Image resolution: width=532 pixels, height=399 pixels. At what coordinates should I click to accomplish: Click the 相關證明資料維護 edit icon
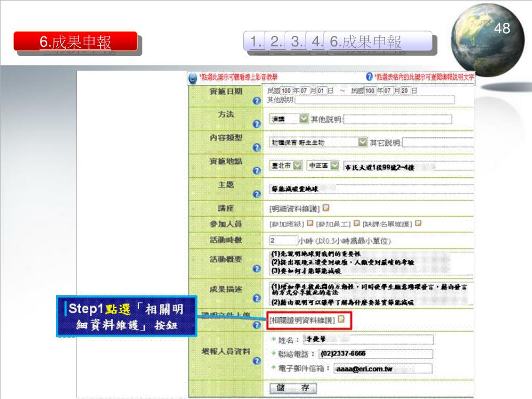(341, 320)
